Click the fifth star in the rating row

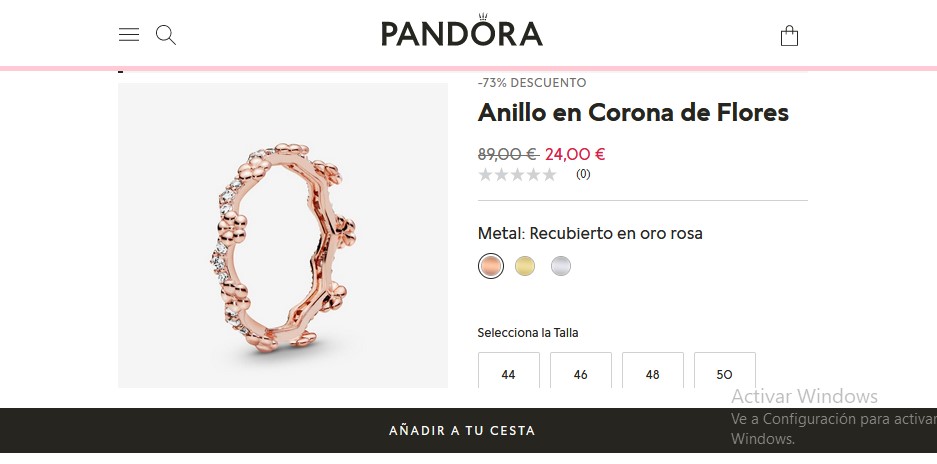coord(549,175)
